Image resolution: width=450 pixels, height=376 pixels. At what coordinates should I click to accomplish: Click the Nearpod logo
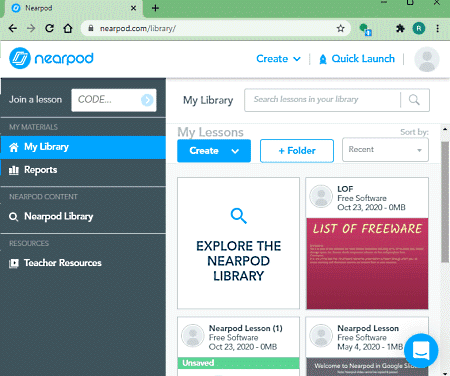(x=51, y=58)
